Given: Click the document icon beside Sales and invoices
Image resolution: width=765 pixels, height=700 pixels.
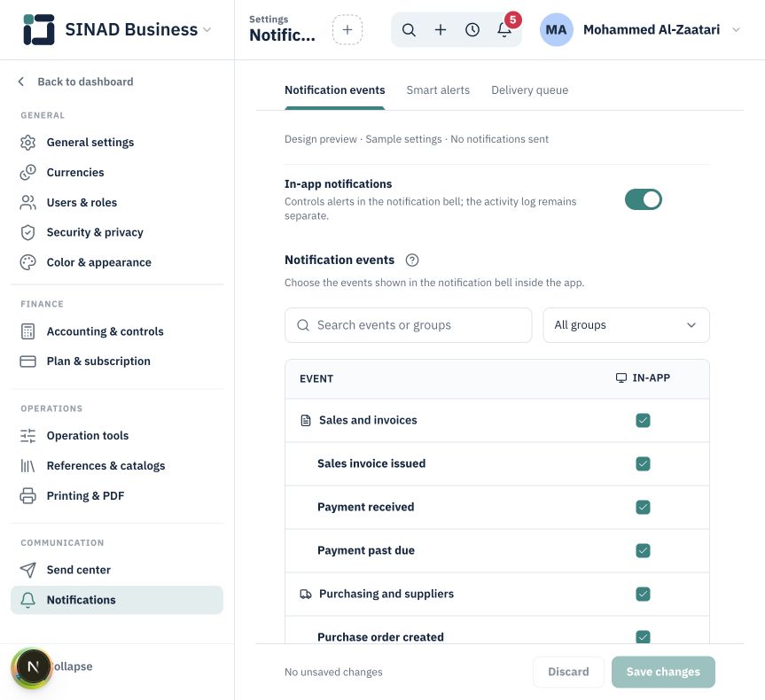Looking at the screenshot, I should pyautogui.click(x=306, y=421).
